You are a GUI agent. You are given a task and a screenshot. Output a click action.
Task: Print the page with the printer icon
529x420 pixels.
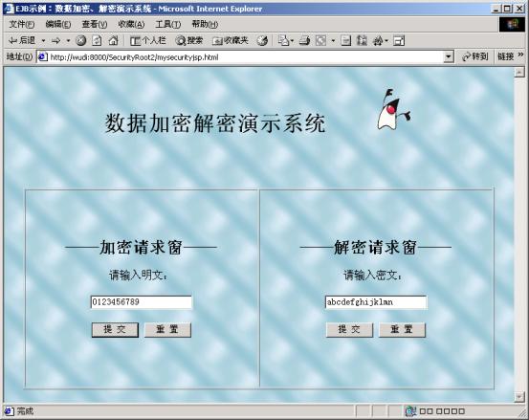304,41
